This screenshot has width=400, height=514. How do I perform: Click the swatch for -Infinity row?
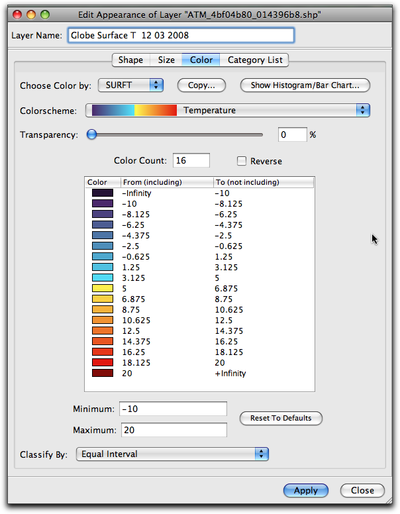[103, 193]
